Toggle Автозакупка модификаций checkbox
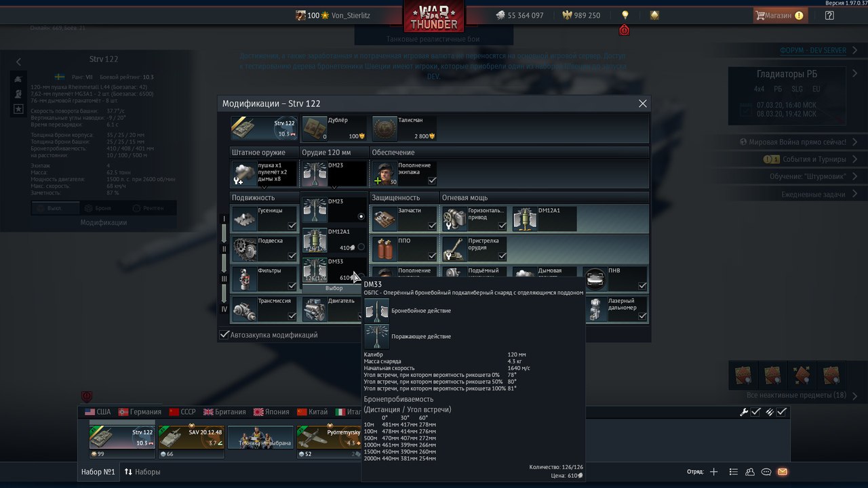Viewport: 868px width, 488px height. point(224,335)
